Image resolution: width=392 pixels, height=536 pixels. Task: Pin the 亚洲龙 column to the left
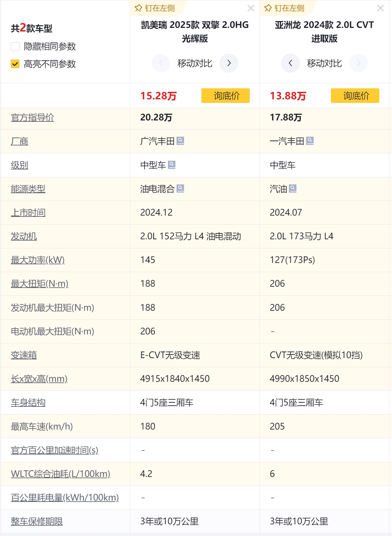[x=285, y=8]
